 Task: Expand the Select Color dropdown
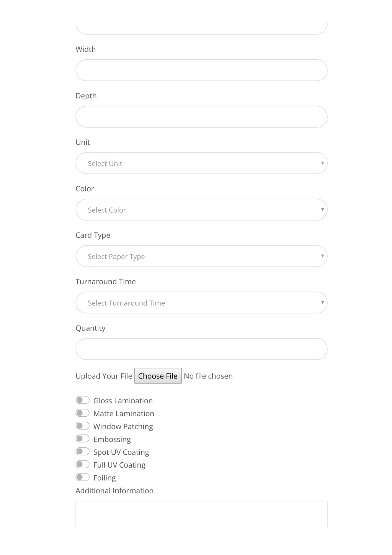(x=201, y=210)
